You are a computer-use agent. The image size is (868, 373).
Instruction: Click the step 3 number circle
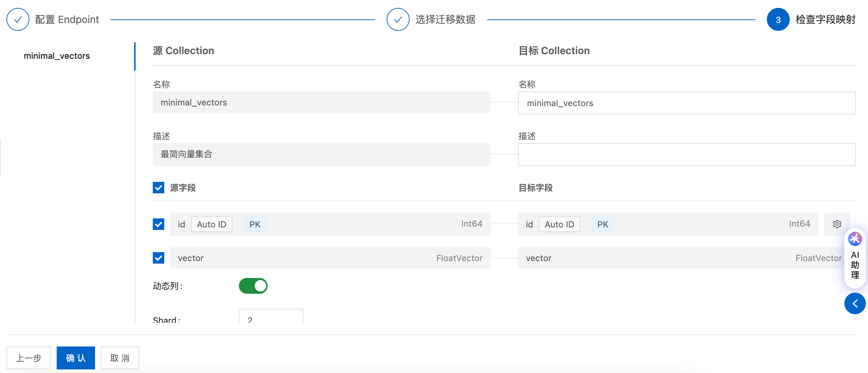tap(778, 19)
